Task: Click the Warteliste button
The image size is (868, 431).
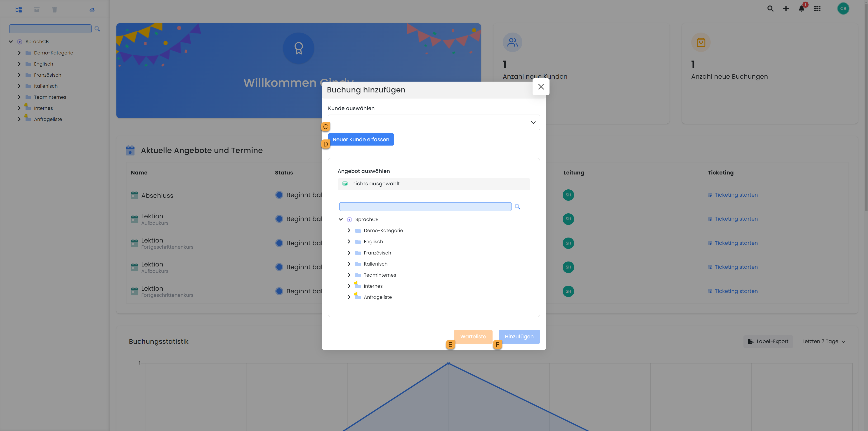Action: point(473,337)
